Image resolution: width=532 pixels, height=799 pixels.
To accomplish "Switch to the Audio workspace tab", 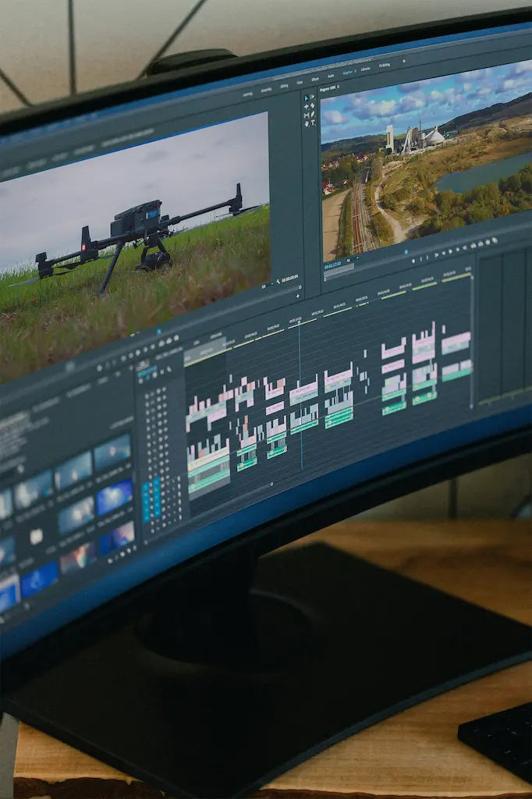I will 331,76.
